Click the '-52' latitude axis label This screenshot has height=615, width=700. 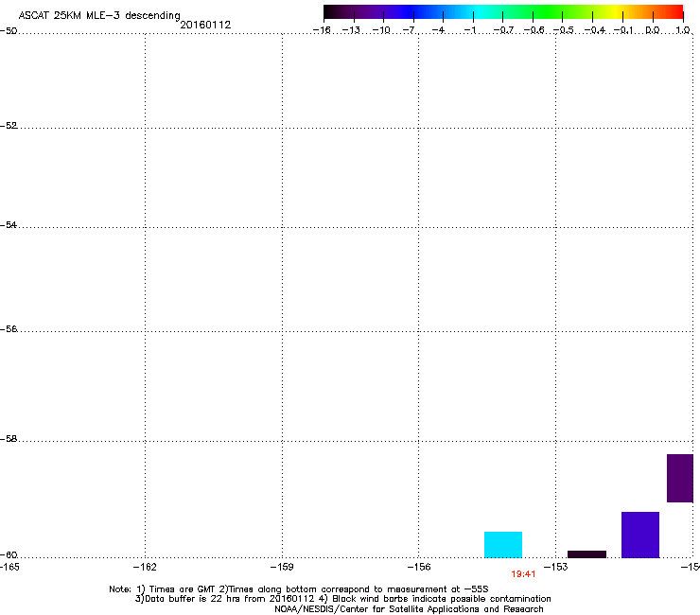[9, 126]
